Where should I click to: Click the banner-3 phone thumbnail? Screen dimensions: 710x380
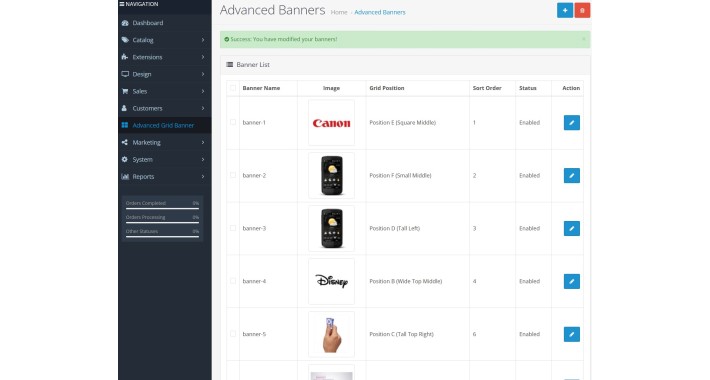[331, 228]
